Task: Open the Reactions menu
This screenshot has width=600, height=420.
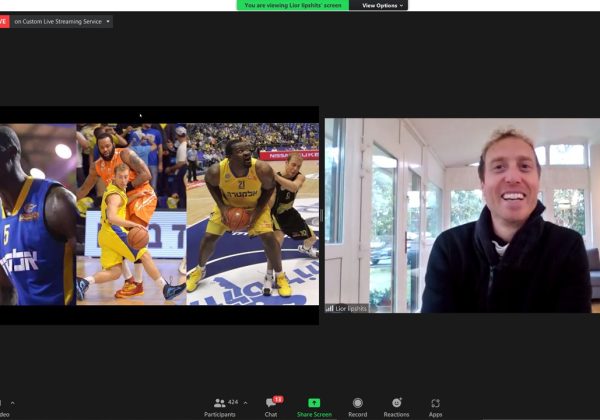Action: click(396, 407)
